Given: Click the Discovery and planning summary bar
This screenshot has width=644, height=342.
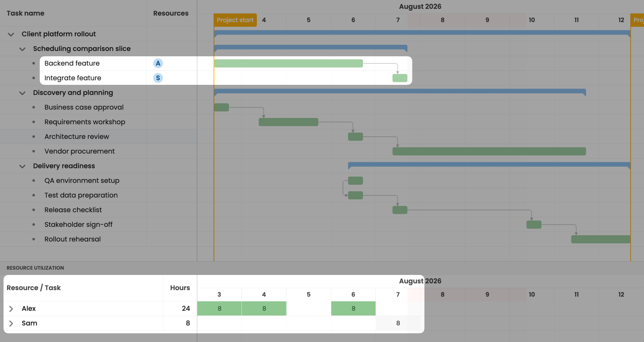Looking at the screenshot, I should tap(400, 91).
